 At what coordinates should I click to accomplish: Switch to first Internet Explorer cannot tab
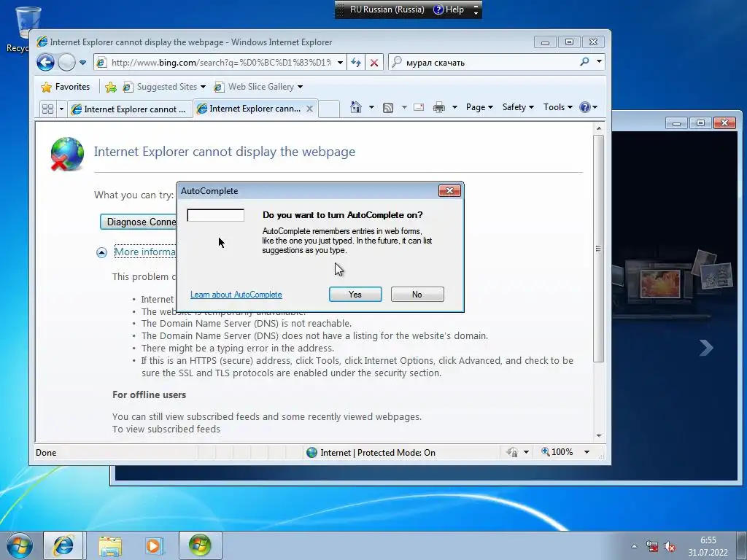129,109
